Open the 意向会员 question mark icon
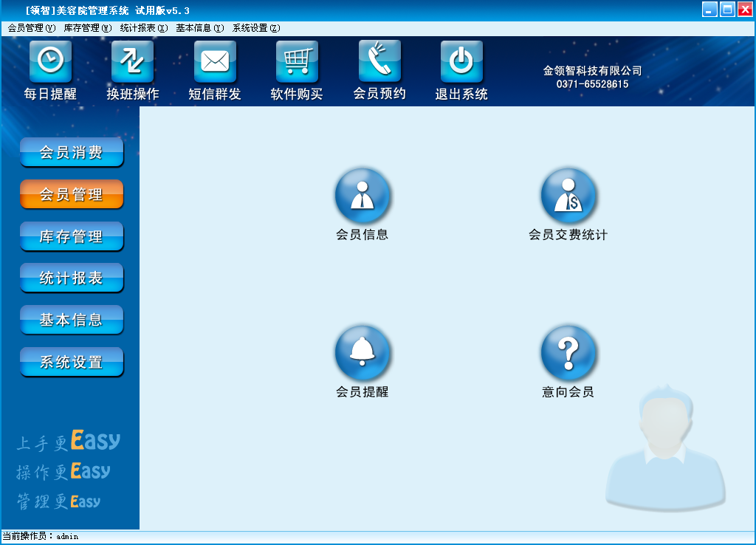 pos(568,353)
